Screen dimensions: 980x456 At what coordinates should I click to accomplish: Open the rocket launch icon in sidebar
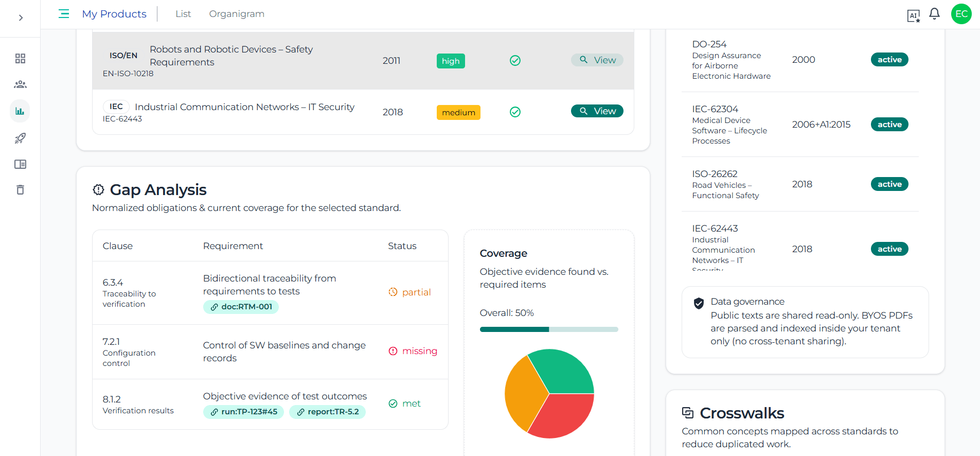tap(20, 138)
